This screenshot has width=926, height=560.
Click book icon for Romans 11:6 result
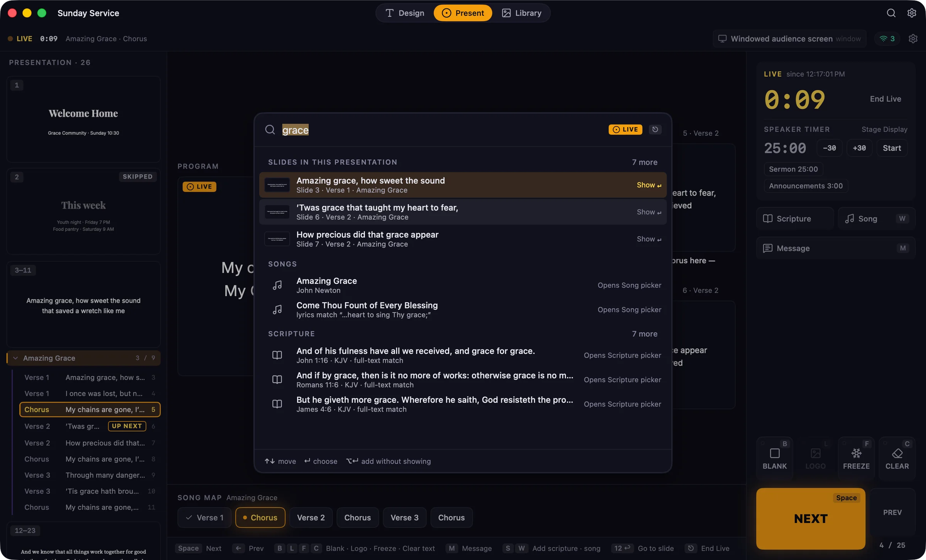(x=277, y=380)
